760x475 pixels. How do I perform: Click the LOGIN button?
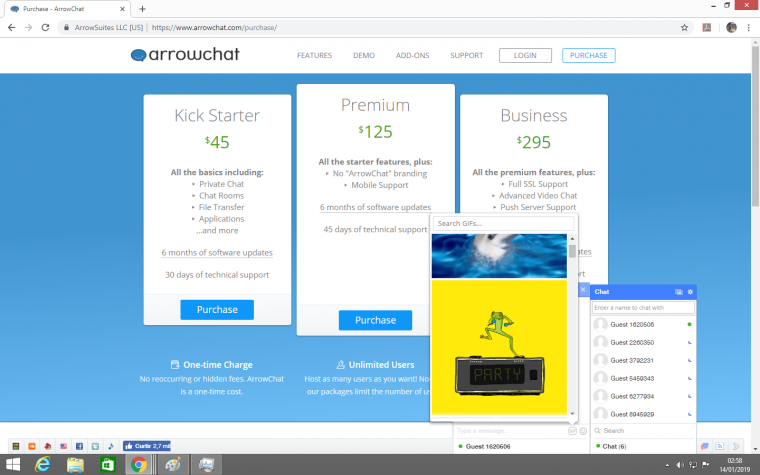pyautogui.click(x=525, y=55)
